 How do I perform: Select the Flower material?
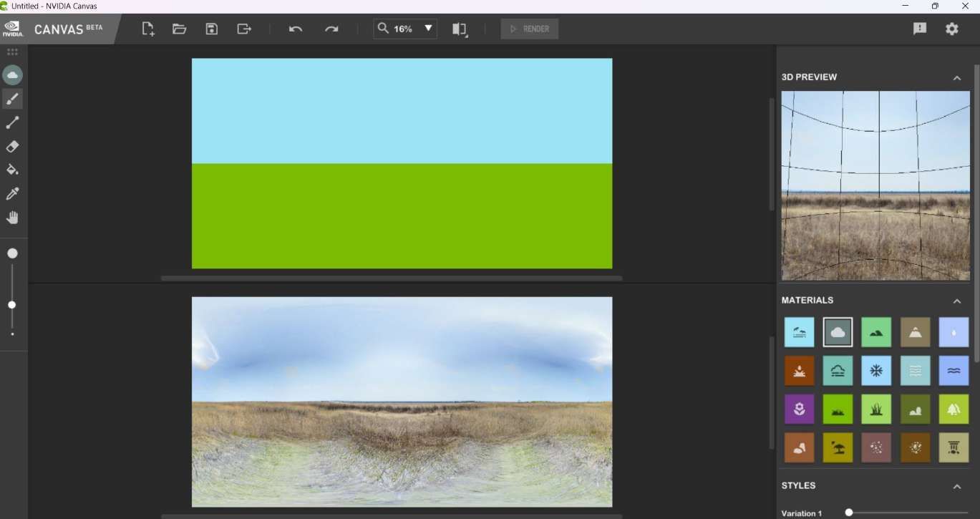(799, 409)
